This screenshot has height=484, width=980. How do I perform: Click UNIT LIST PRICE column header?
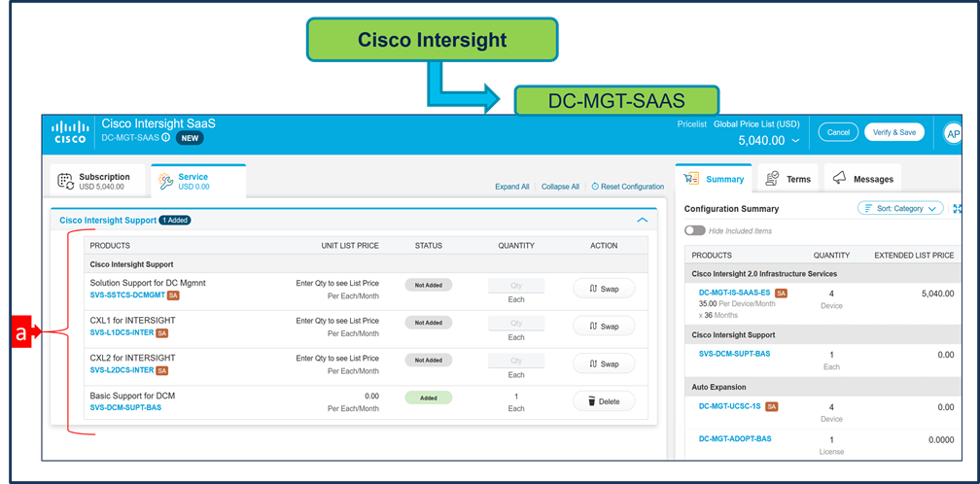350,246
